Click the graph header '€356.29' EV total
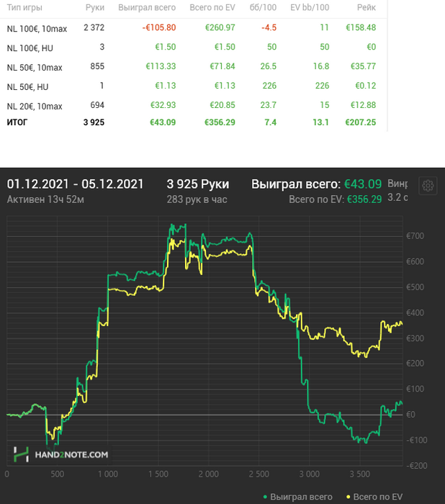 364,199
